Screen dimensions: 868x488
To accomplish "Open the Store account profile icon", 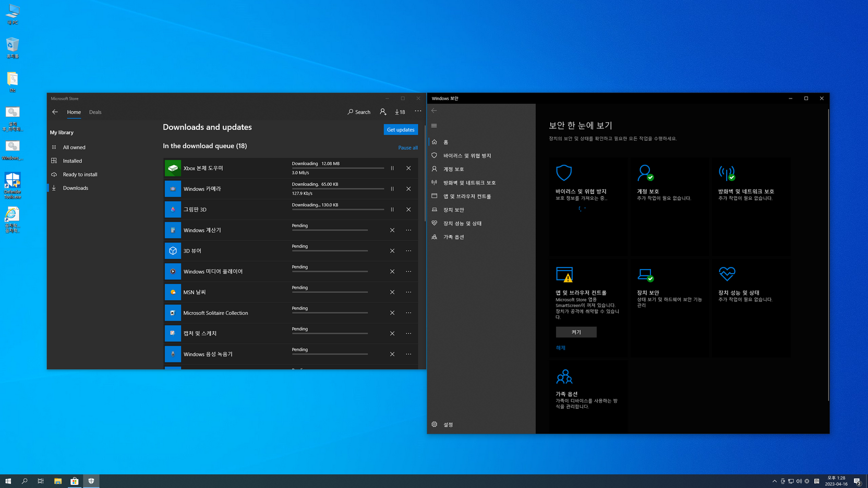I will [x=383, y=112].
